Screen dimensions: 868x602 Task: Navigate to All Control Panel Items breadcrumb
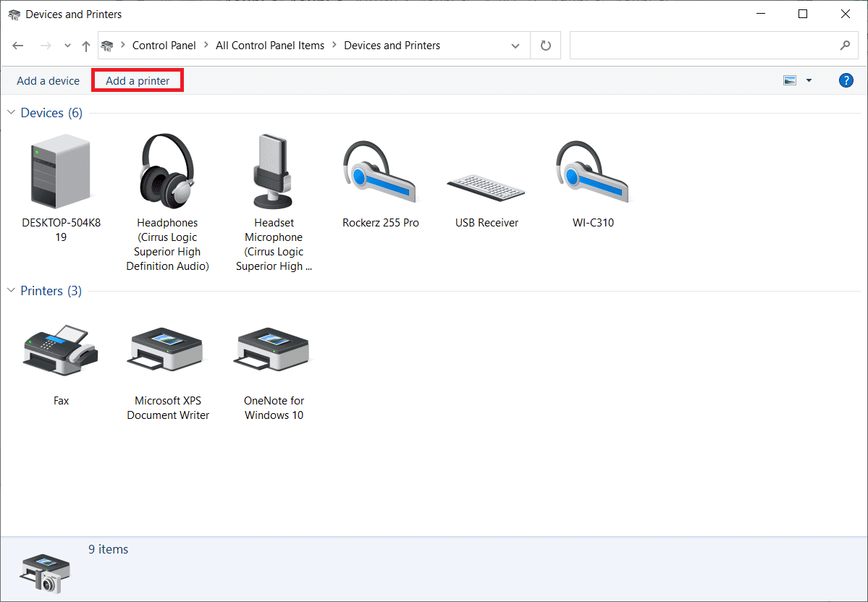pos(270,46)
